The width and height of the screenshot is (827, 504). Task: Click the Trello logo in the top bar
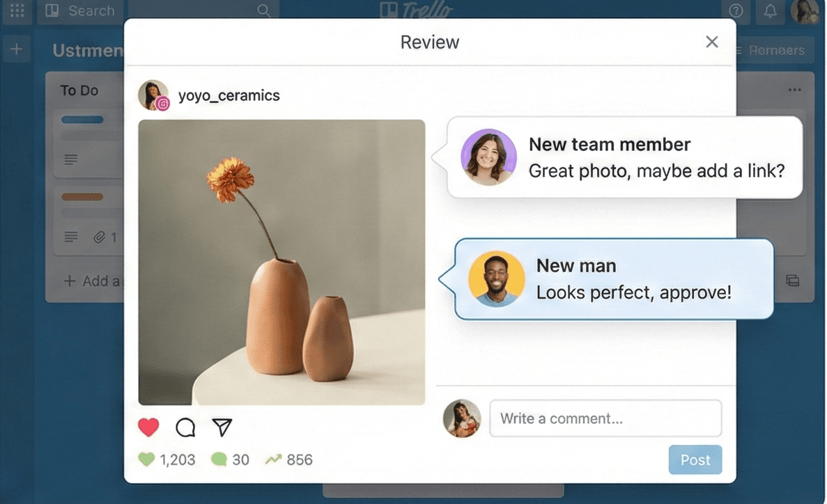tap(417, 10)
